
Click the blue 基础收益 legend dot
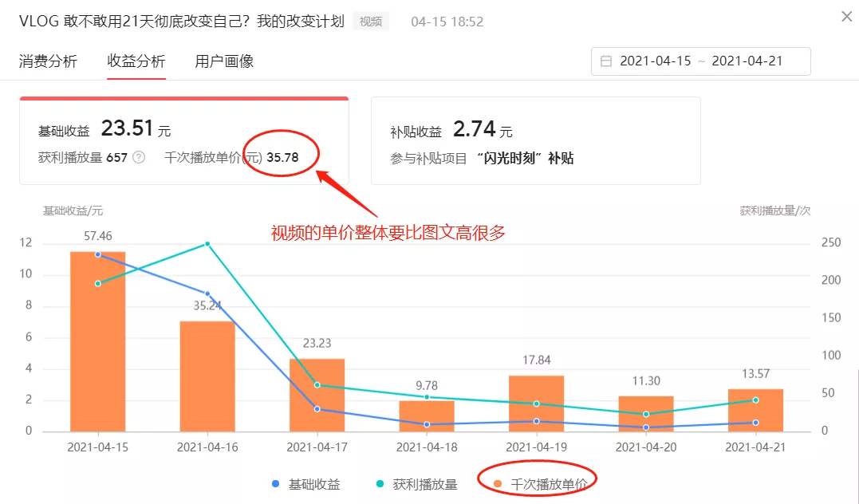pos(277,482)
